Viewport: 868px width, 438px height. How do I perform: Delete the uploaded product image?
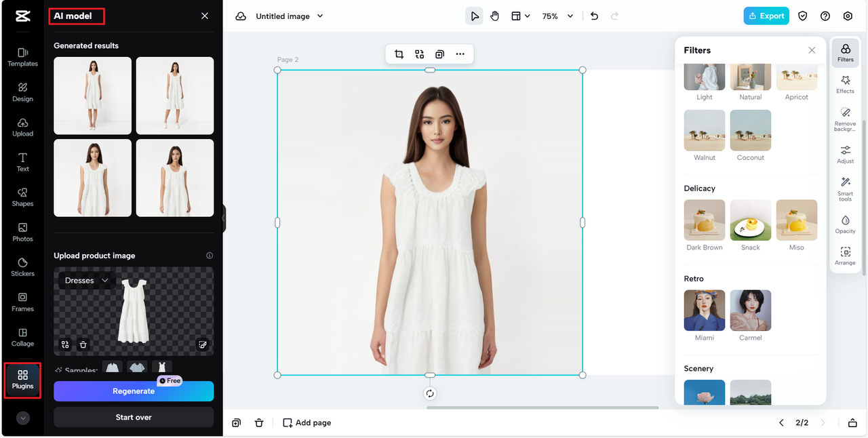[83, 344]
